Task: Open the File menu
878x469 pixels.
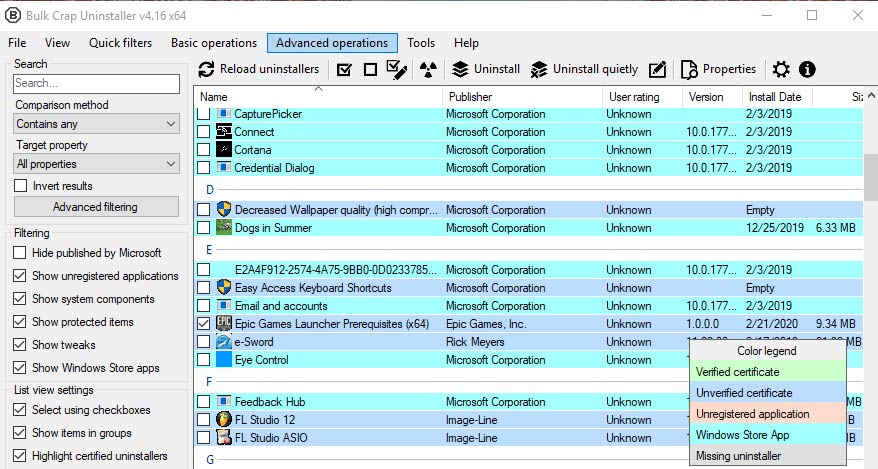Action: pyautogui.click(x=17, y=43)
